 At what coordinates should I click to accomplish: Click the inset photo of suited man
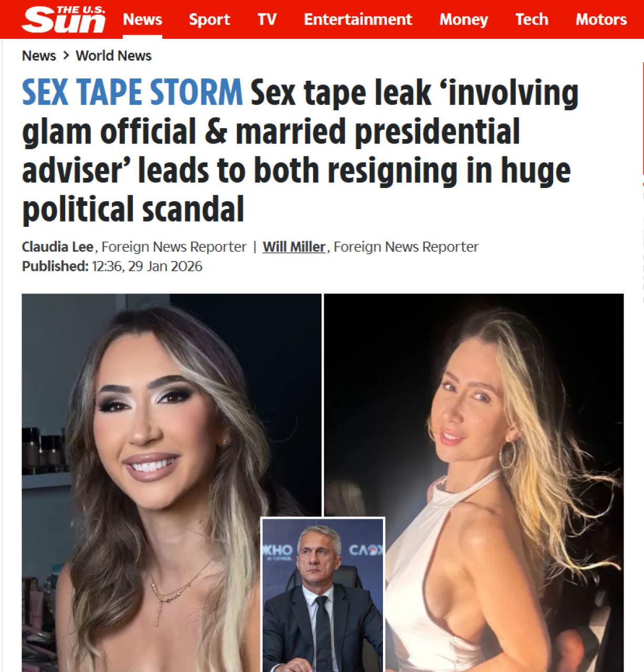click(323, 595)
